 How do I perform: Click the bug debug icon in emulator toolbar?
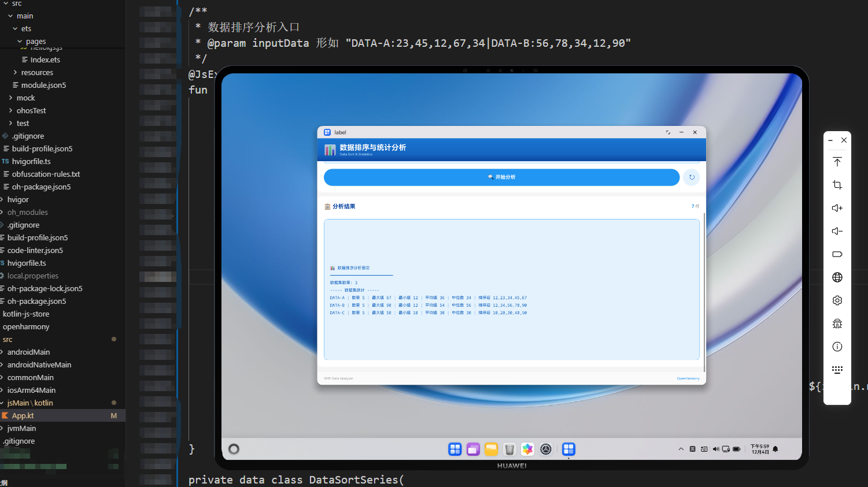837,324
